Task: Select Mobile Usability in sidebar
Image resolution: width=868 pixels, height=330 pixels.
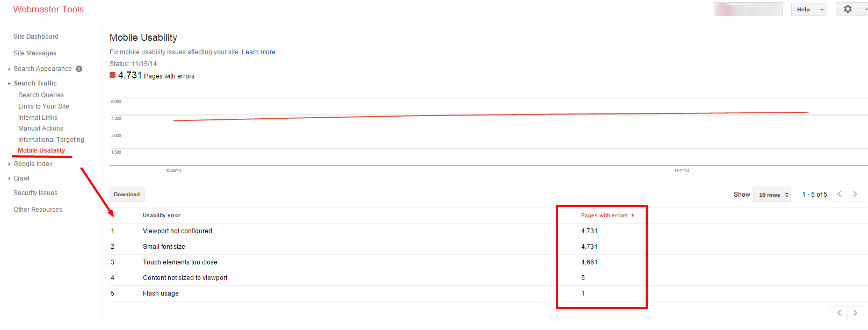Action: click(41, 150)
